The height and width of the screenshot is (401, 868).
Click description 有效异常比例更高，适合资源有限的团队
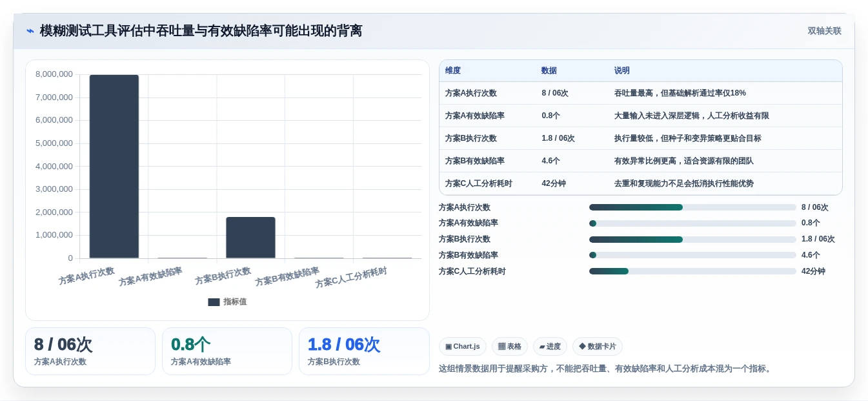pyautogui.click(x=684, y=161)
